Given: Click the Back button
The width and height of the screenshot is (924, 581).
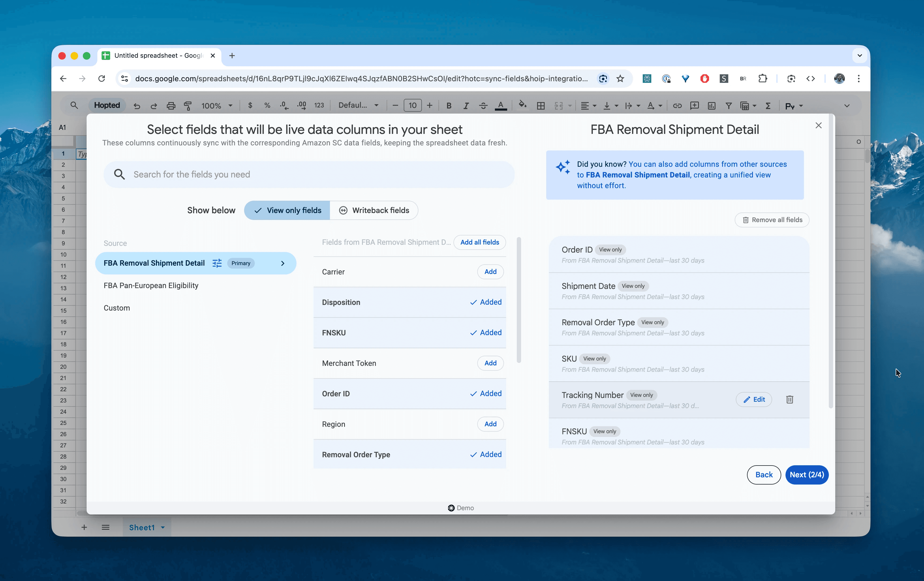Looking at the screenshot, I should click(x=764, y=475).
